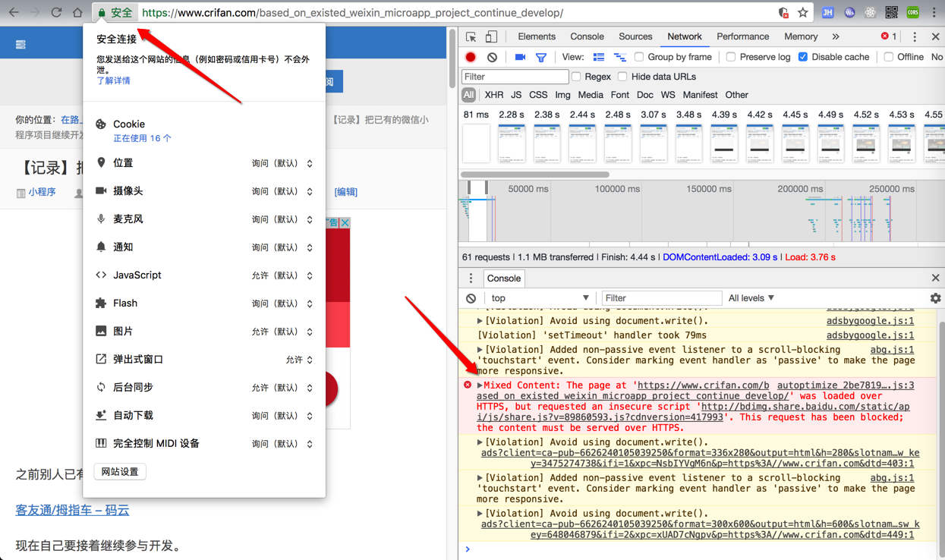Image resolution: width=945 pixels, height=560 pixels.
Task: Open 了解详情 learn more link
Action: [x=113, y=80]
